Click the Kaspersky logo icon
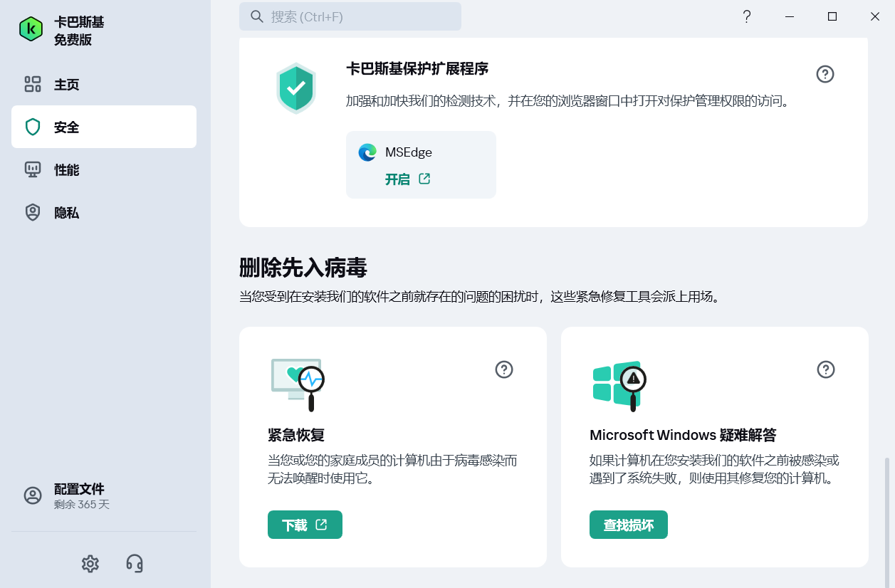The height and width of the screenshot is (588, 895). tap(31, 29)
